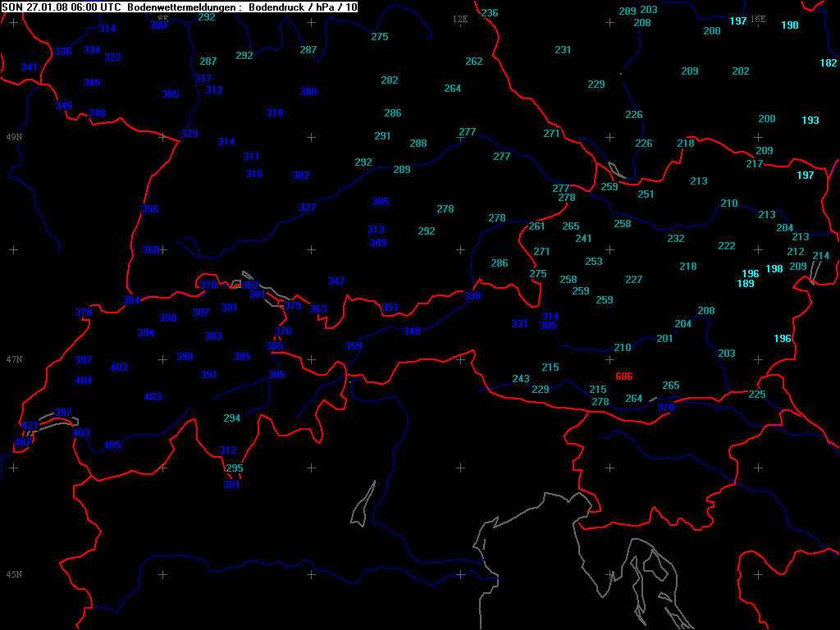Click the red 686 station value
Viewport: 840px width, 630px height.
[x=623, y=377]
